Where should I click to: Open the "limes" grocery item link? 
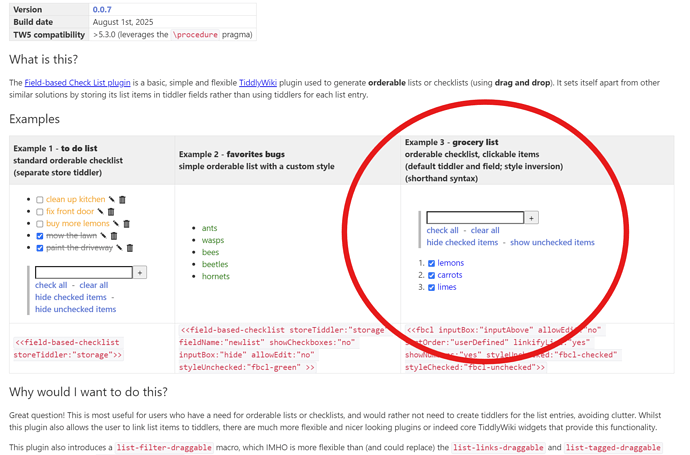pyautogui.click(x=447, y=287)
